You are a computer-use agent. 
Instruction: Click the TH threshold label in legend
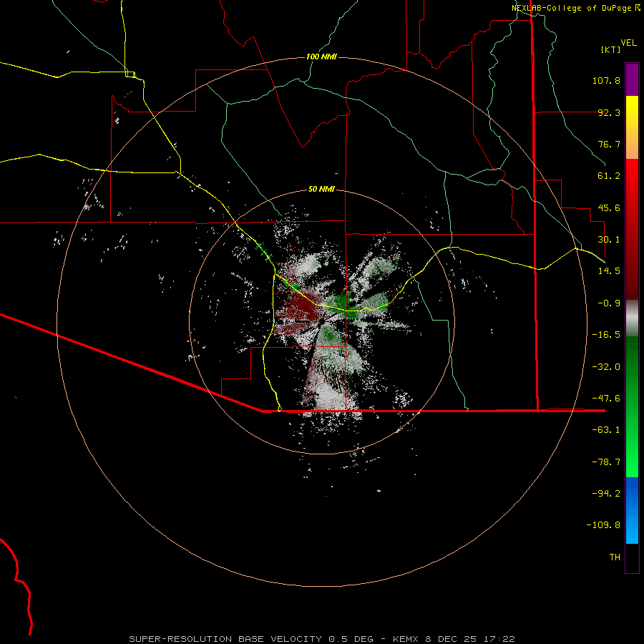pos(615,557)
